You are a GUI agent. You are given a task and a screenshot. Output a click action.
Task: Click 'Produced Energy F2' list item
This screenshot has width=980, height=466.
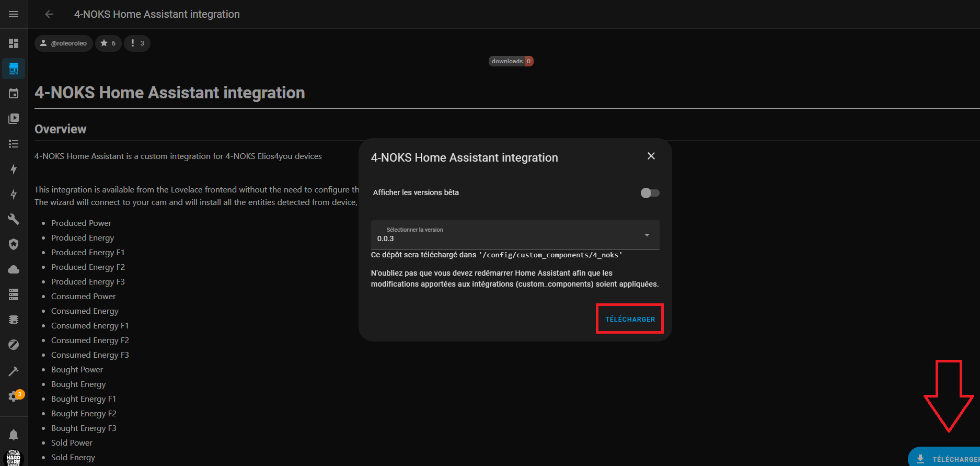[x=88, y=267]
